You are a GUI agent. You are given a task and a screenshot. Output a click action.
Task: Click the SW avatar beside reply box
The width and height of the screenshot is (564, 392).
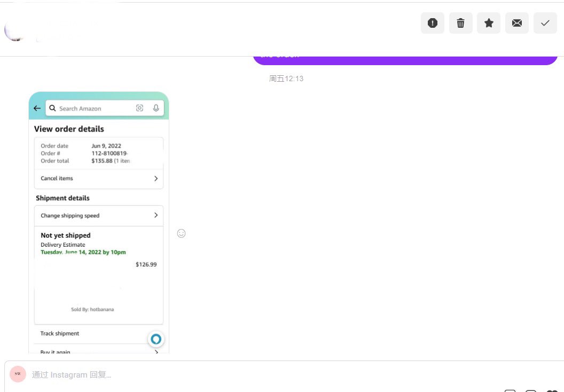point(18,374)
